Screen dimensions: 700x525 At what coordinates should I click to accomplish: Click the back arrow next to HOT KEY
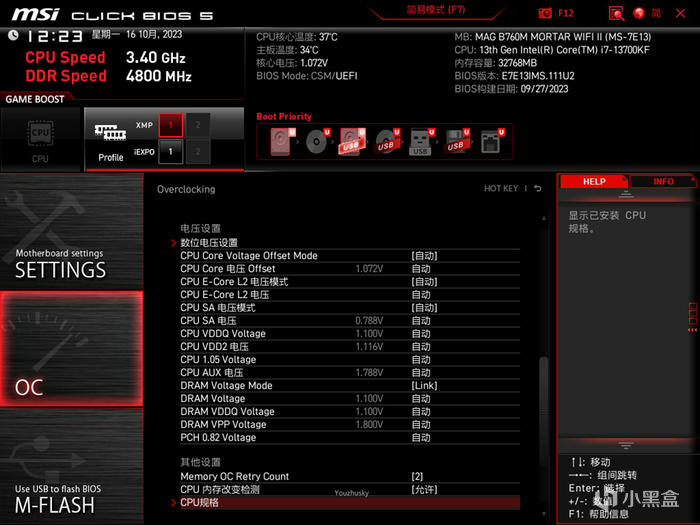coord(538,188)
